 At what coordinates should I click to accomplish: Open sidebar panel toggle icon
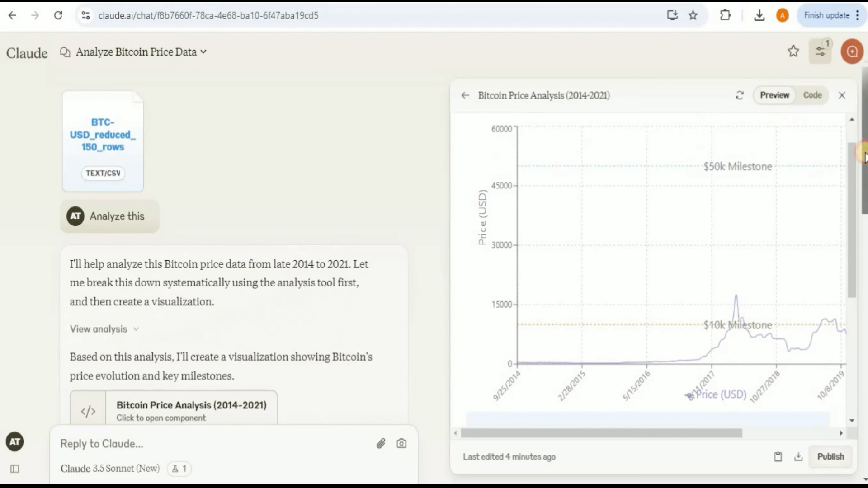pyautogui.click(x=15, y=469)
